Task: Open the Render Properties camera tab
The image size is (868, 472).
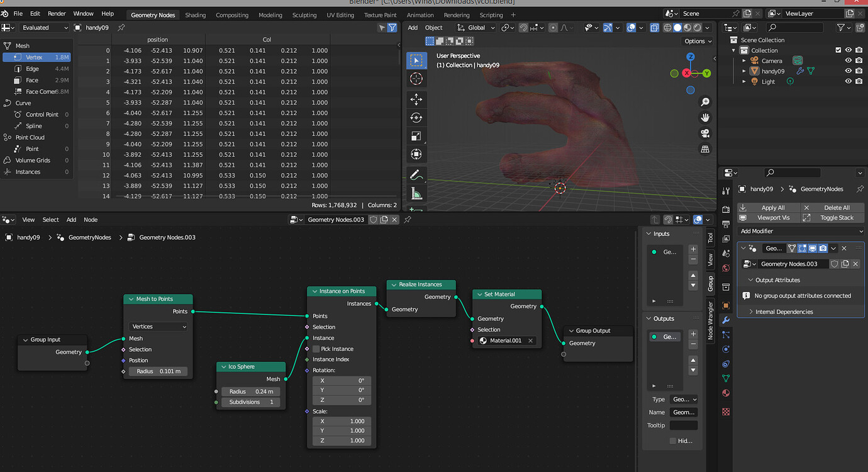Action: click(726, 208)
